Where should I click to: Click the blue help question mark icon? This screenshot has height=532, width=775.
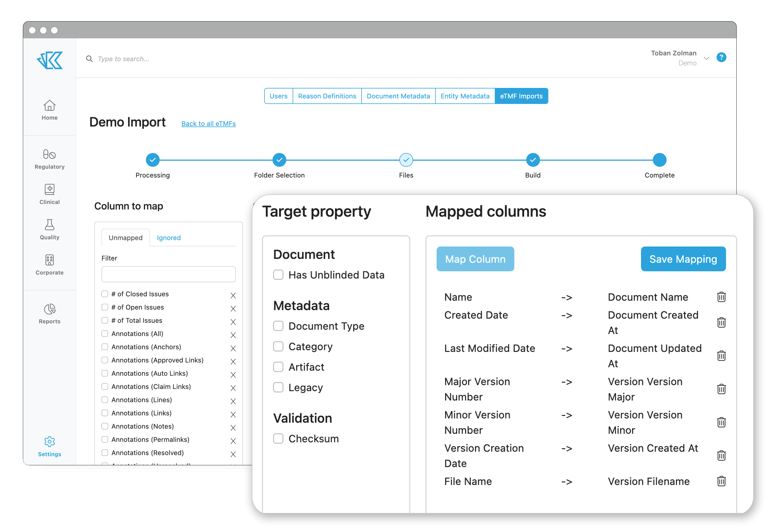click(x=721, y=57)
